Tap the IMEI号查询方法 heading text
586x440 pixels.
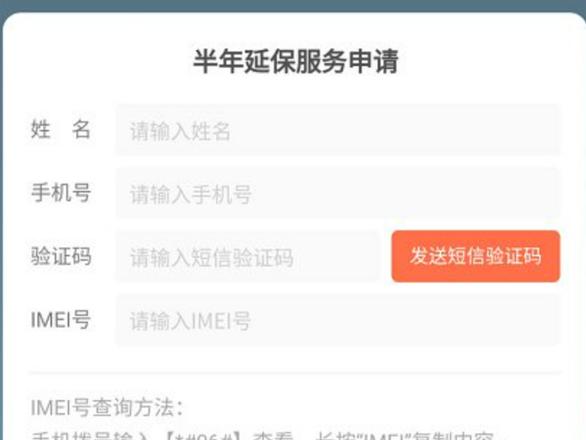(107, 407)
